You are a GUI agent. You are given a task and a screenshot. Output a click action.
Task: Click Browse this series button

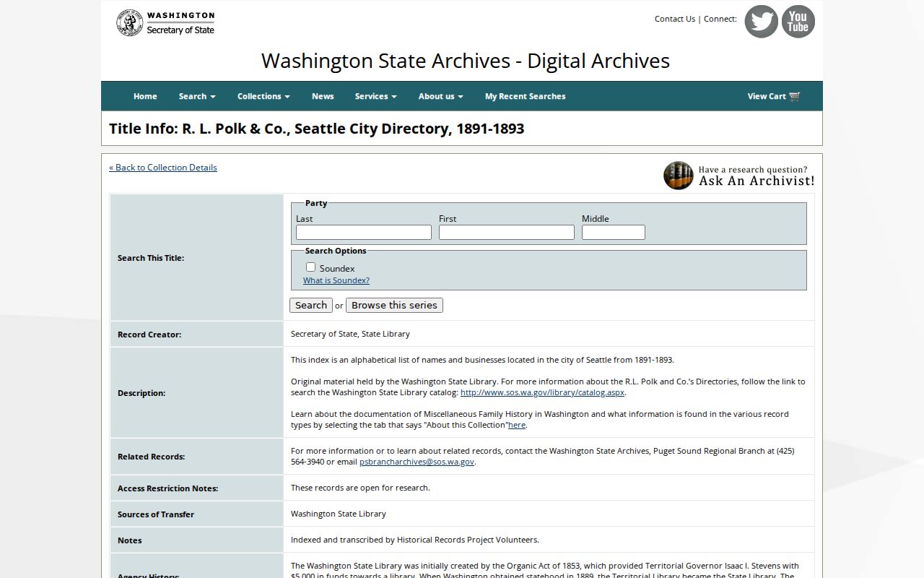point(394,305)
